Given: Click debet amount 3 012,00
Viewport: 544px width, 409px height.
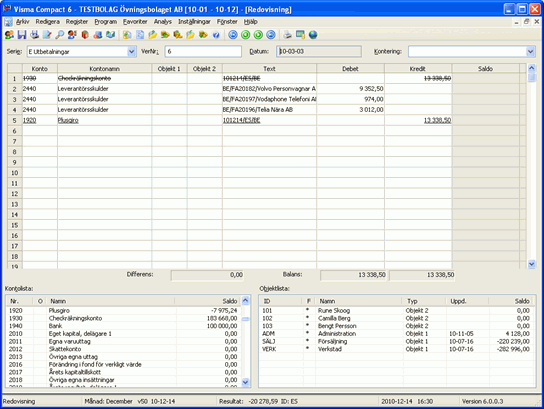Looking at the screenshot, I should pyautogui.click(x=371, y=110).
